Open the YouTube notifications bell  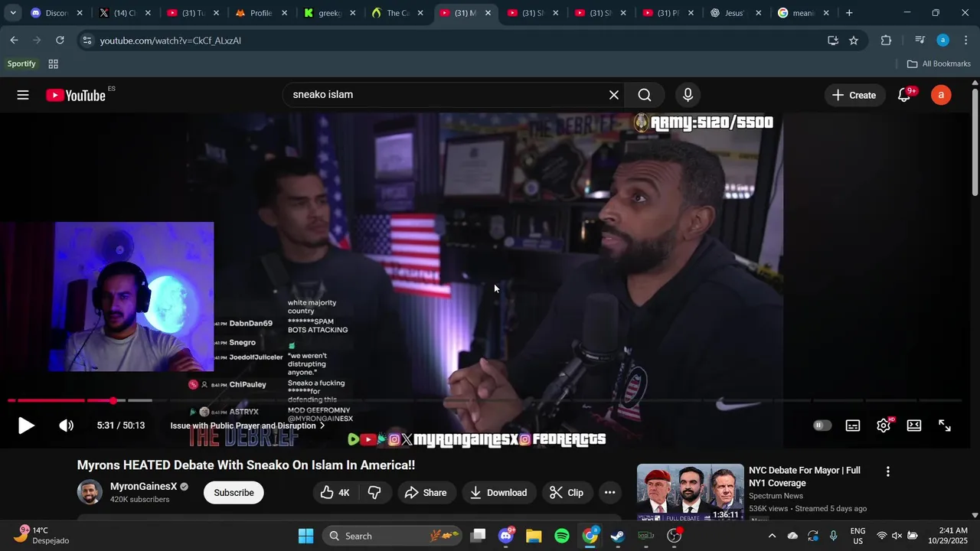[x=904, y=95]
